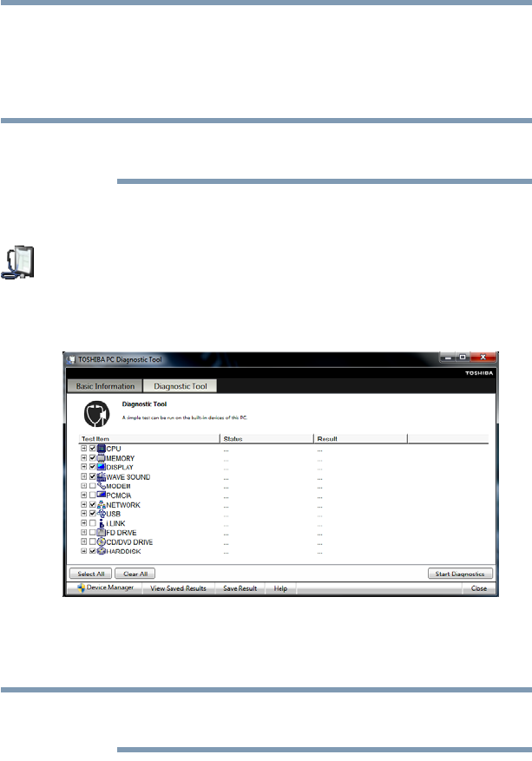
Task: Minimize the TOSHIBA PC Diagnostic Tool window
Action: pos(448,358)
